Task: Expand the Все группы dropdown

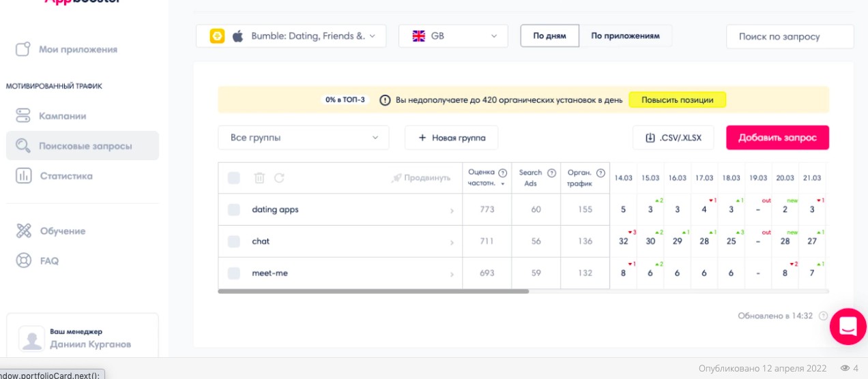Action: (x=304, y=138)
